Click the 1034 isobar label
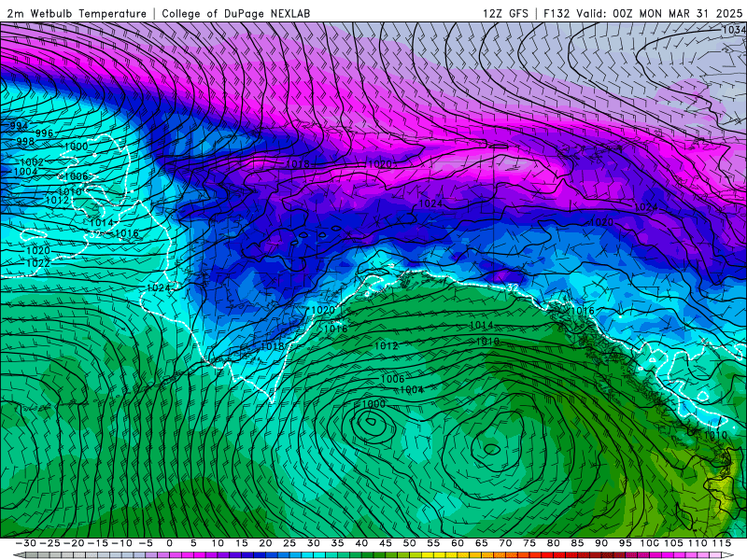Image resolution: width=747 pixels, height=560 pixels. [x=734, y=30]
